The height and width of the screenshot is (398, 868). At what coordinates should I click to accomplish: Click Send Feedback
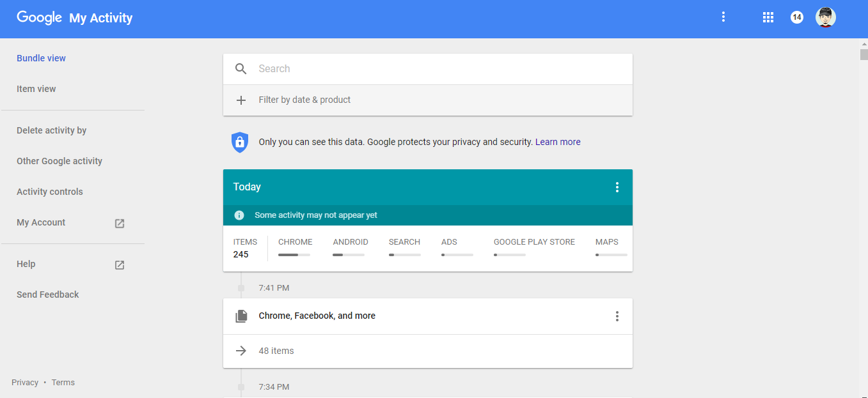[48, 295]
